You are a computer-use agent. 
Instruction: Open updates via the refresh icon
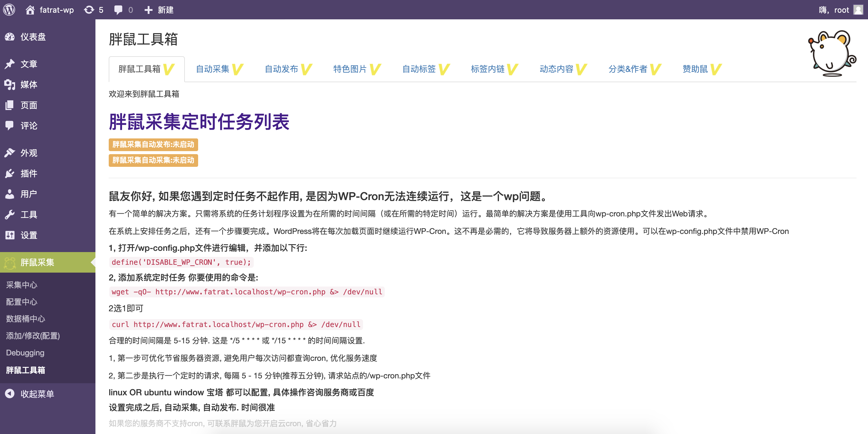89,10
